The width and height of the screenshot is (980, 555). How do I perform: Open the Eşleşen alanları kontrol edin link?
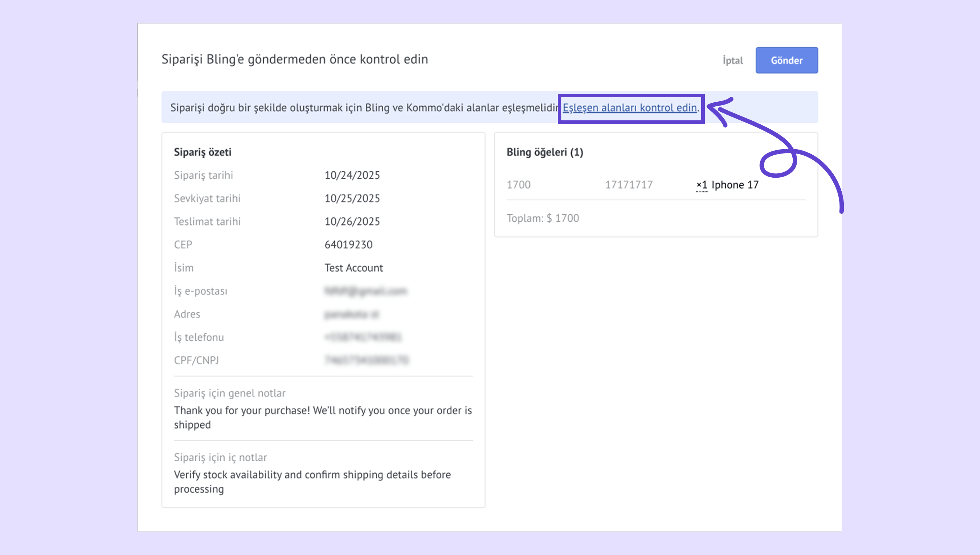(x=629, y=108)
